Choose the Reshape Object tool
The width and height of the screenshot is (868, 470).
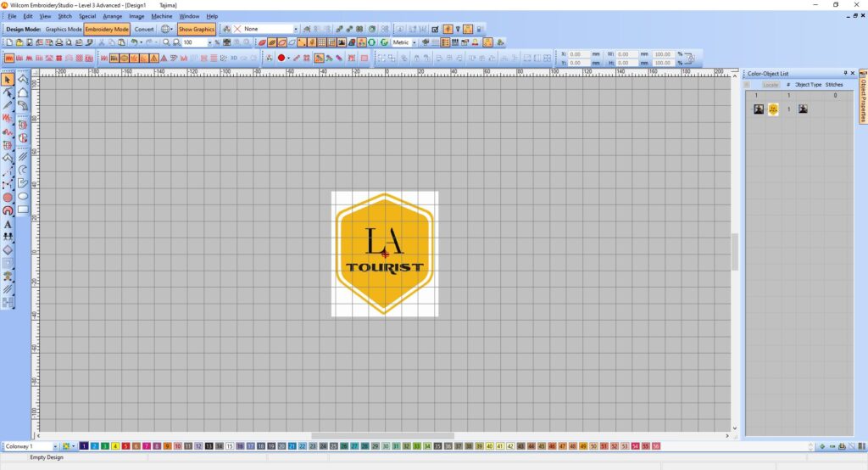pos(8,92)
